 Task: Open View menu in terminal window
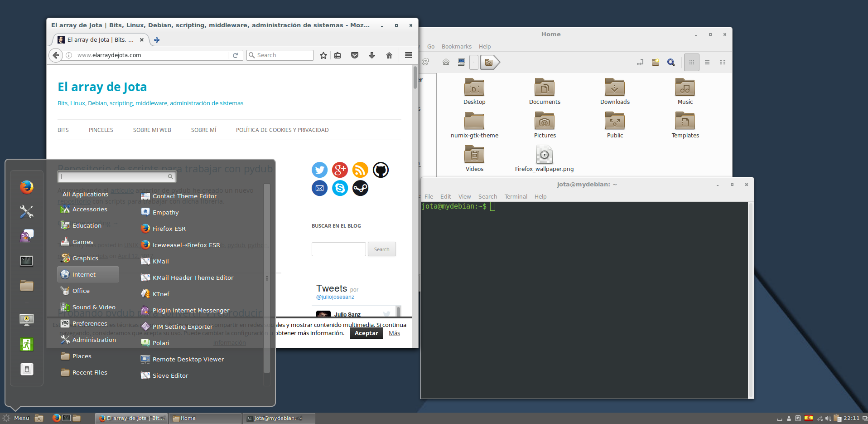[x=465, y=197]
